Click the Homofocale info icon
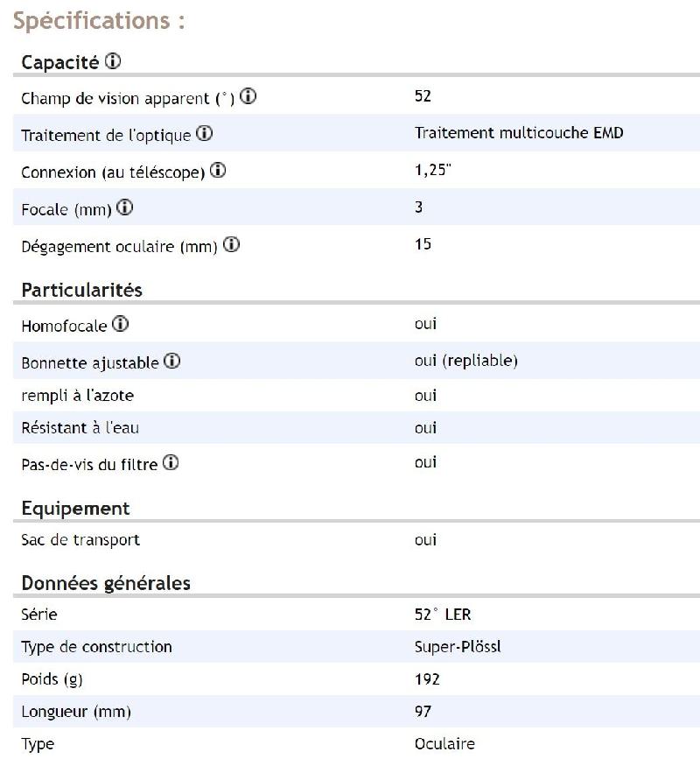This screenshot has width=700, height=766. tap(121, 325)
